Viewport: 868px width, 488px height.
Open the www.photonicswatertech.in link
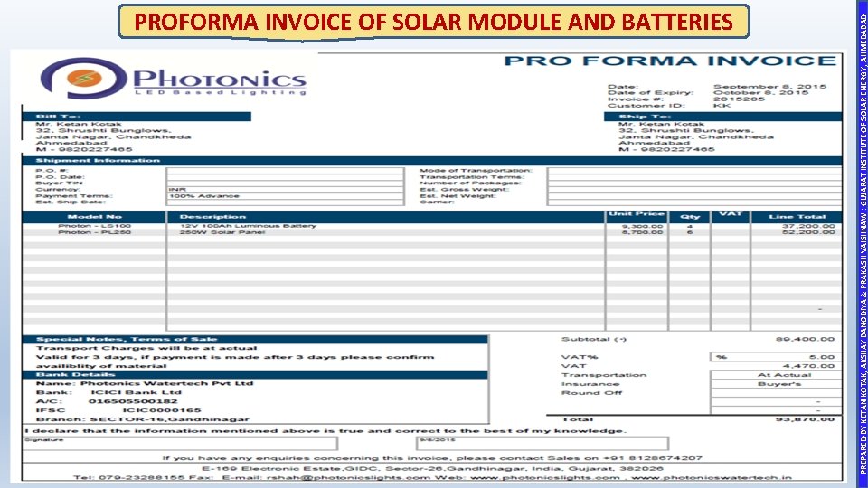click(x=712, y=477)
